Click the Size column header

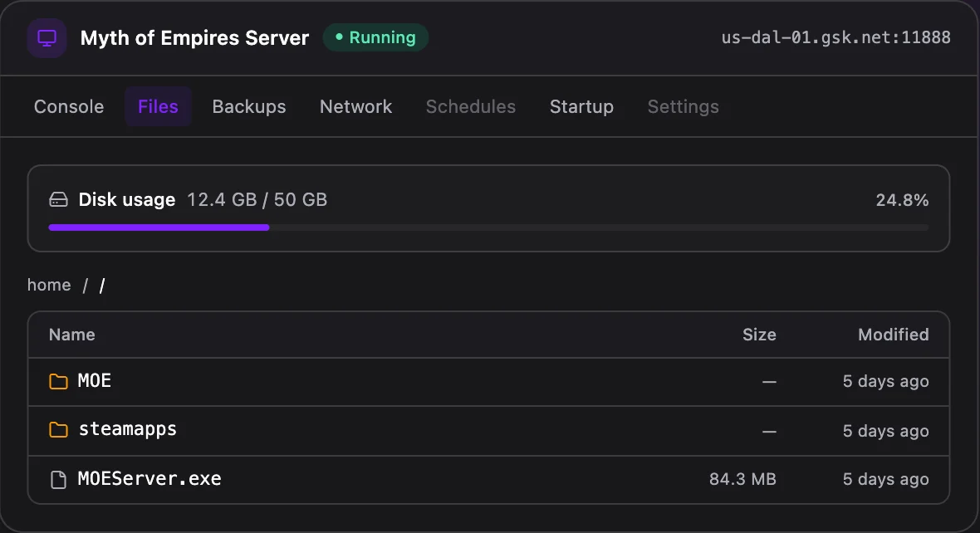[759, 335]
